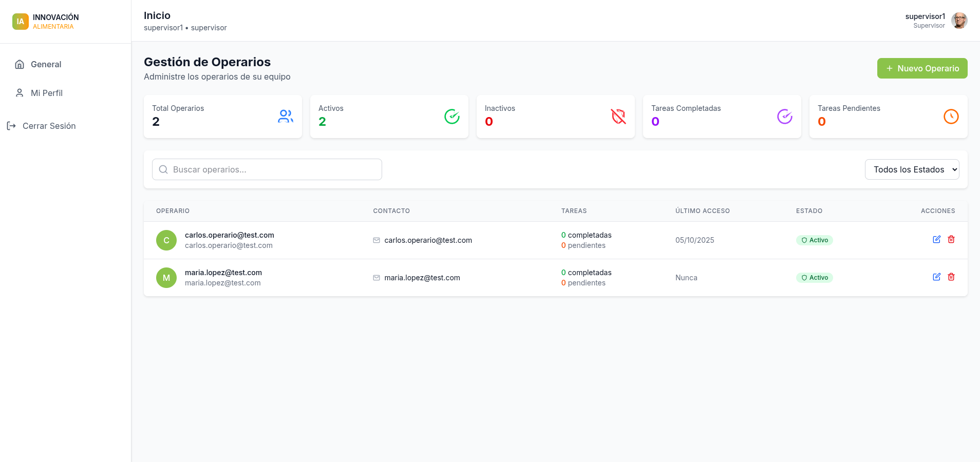Click the Activo status badge for maria.lopez
Image resolution: width=980 pixels, height=462 pixels.
click(x=814, y=278)
